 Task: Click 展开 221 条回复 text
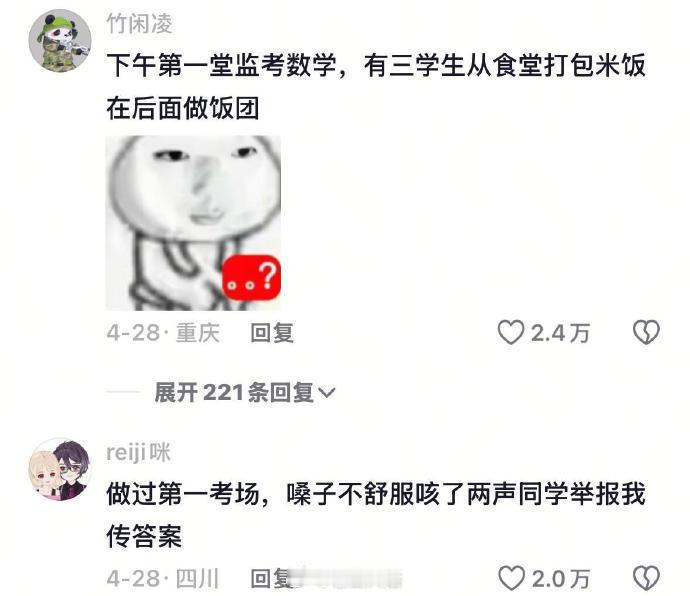click(x=234, y=392)
